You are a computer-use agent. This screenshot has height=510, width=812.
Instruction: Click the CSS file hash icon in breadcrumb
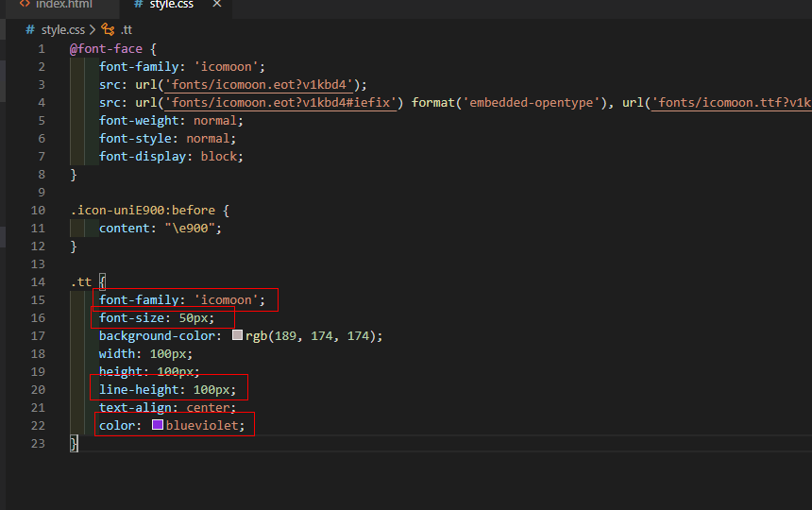click(30, 30)
